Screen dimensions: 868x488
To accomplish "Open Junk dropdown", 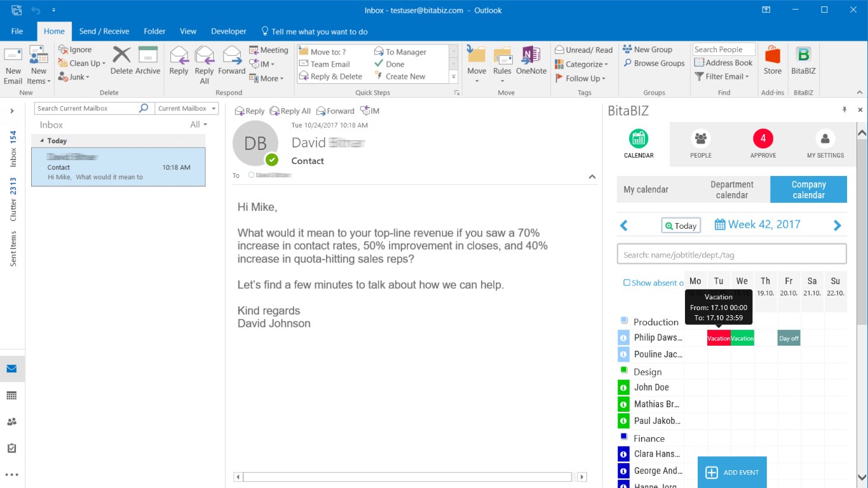I will [74, 77].
